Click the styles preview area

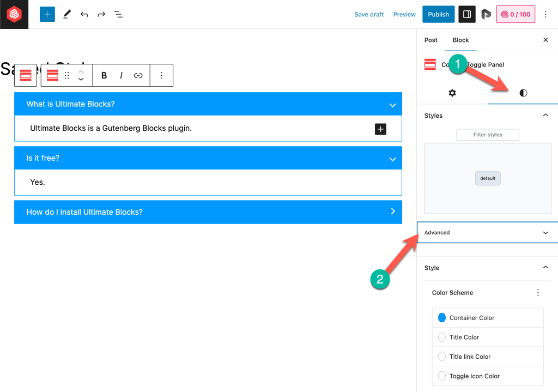coord(488,178)
